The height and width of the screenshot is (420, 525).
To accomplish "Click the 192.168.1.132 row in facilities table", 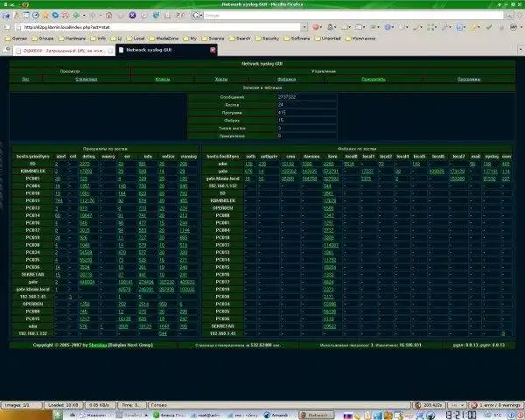I will point(357,186).
